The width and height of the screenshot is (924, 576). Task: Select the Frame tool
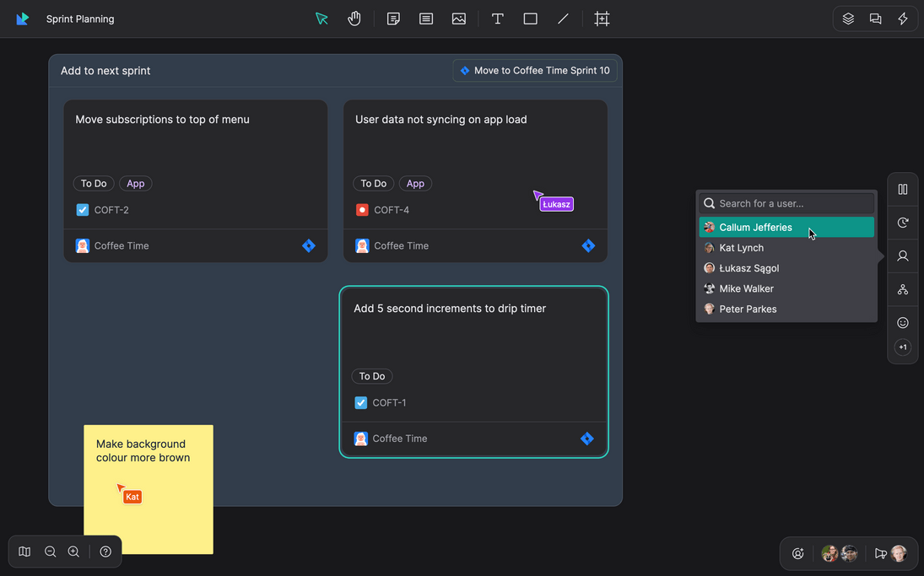pyautogui.click(x=602, y=18)
